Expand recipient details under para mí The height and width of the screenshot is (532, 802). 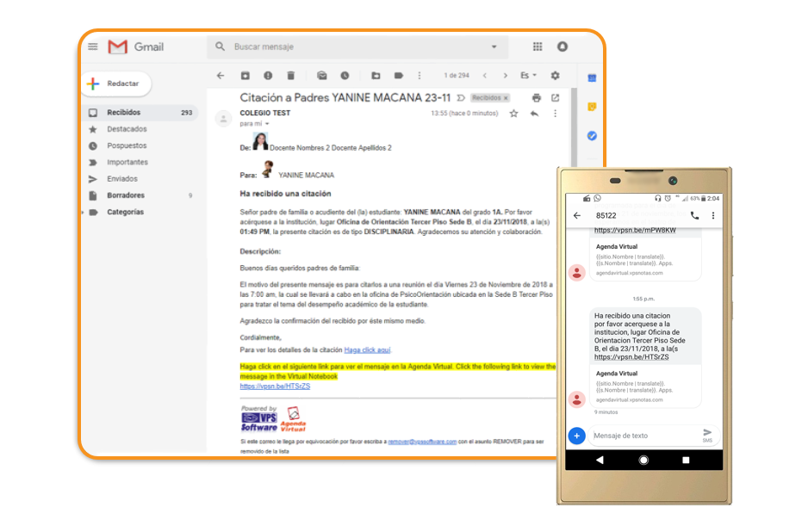[267, 124]
